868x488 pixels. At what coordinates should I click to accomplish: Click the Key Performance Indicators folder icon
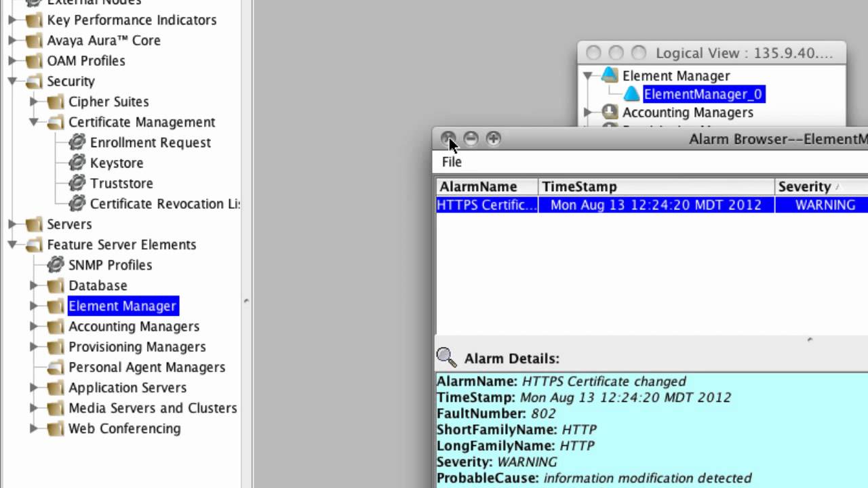[x=34, y=20]
